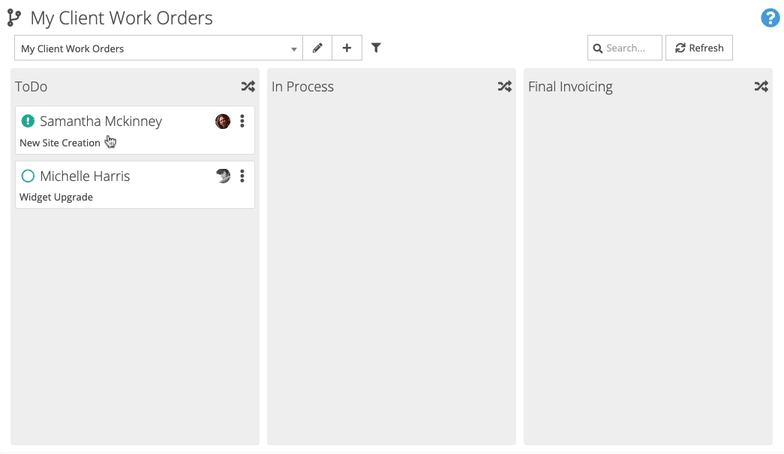The image size is (784, 454).
Task: Open the Michelle Harris card name
Action: coord(85,176)
